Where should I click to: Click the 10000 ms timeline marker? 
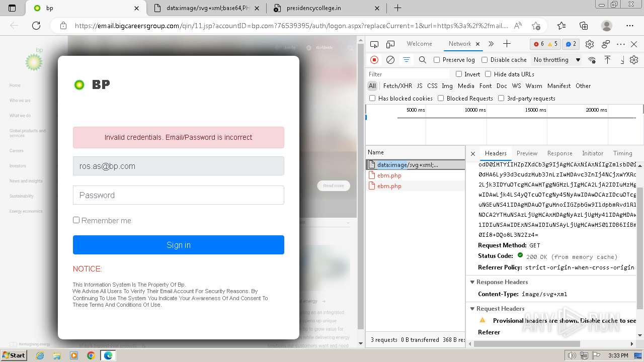coord(475,110)
